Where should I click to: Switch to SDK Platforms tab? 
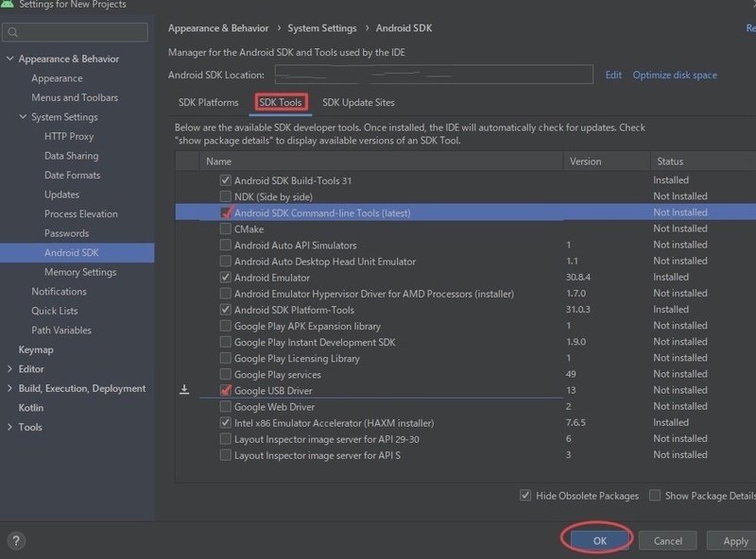pyautogui.click(x=208, y=102)
